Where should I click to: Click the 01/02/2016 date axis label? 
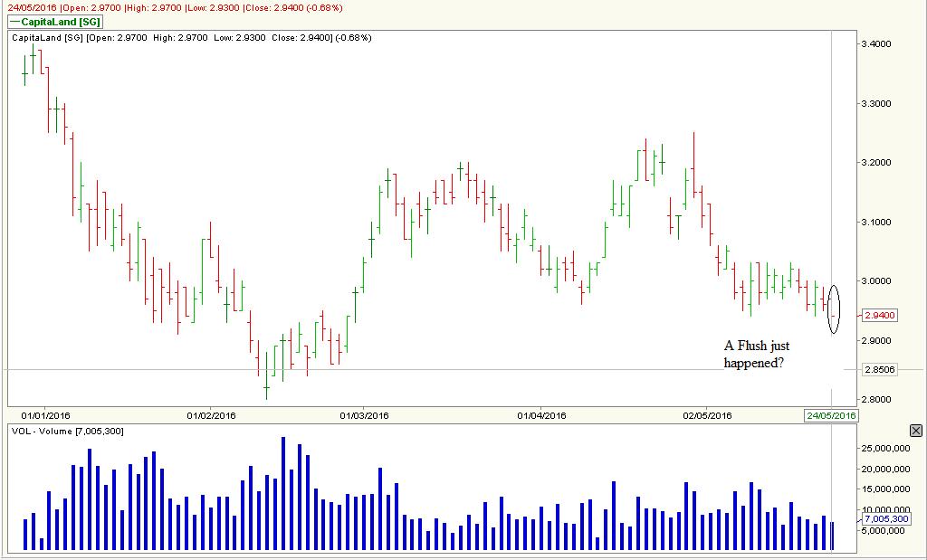211,415
